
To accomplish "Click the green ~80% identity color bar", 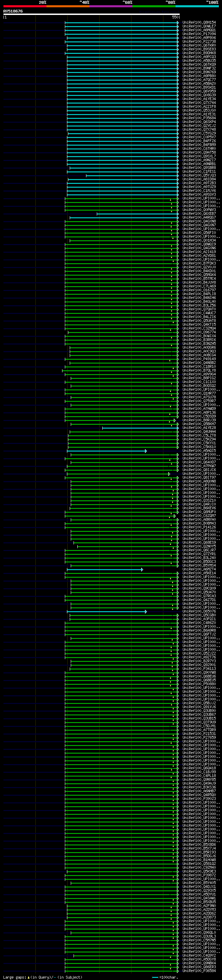I will click(x=154, y=6).
